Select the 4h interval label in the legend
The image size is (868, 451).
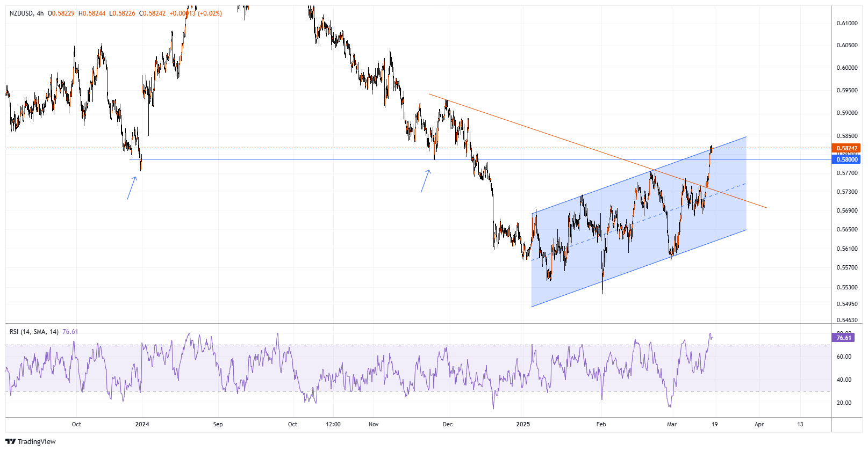40,13
